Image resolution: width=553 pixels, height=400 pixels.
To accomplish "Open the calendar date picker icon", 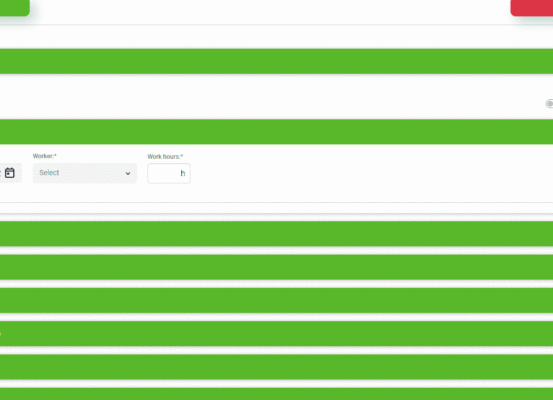I will click(10, 173).
